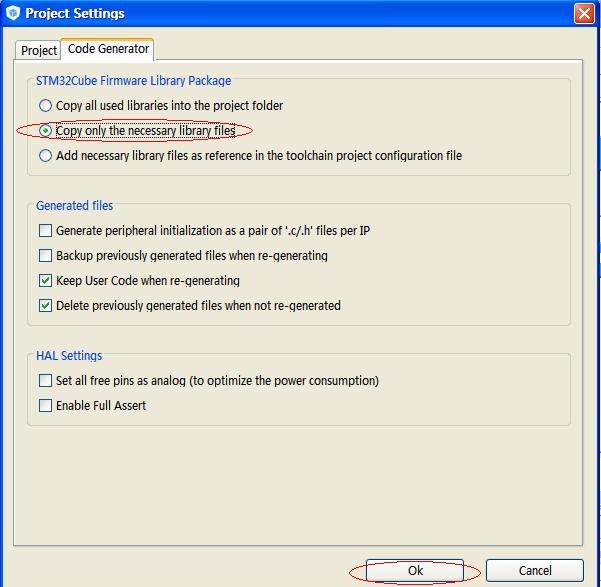
Task: Select the Code Generator tab
Action: click(108, 49)
